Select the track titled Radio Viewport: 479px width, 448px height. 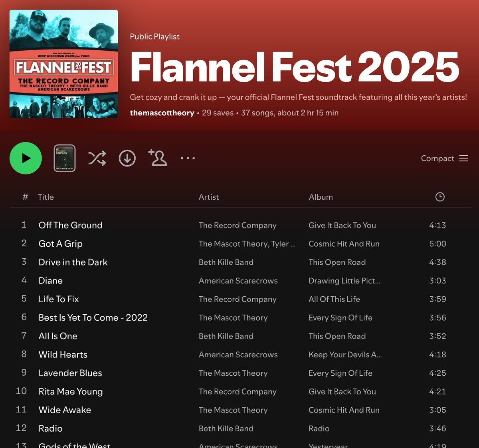point(51,428)
